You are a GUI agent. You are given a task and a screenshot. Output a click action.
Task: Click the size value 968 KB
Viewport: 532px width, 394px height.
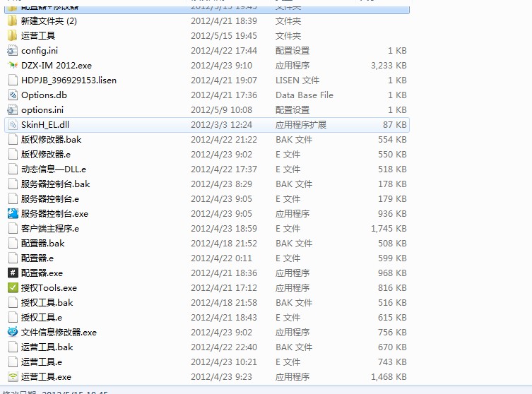[393, 273]
